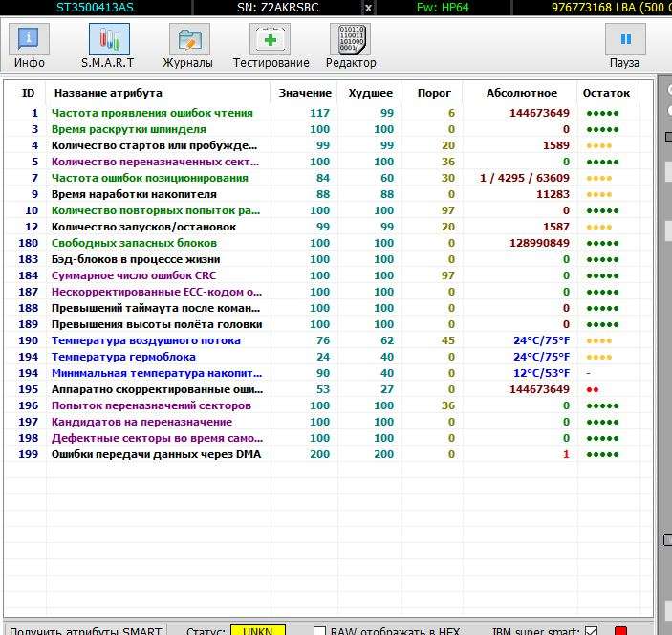Image resolution: width=672 pixels, height=635 pixels.
Task: Click the Fw: HP64 header label
Action: pyautogui.click(x=443, y=8)
